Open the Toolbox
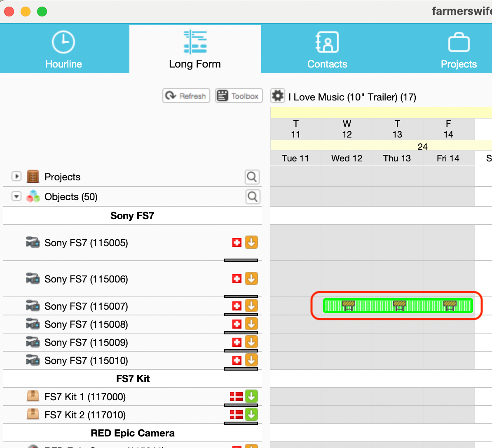Screen dimensions: 492x448 239,96
